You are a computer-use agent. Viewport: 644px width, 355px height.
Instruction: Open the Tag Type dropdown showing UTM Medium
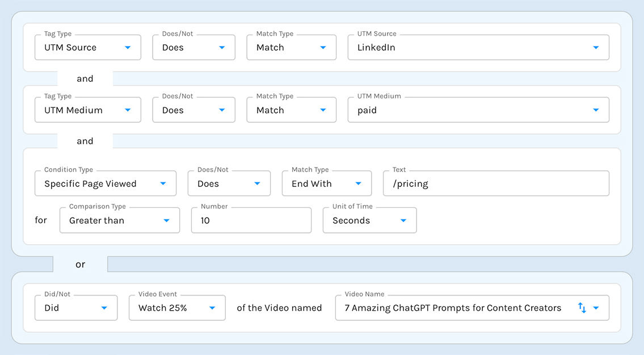point(87,110)
